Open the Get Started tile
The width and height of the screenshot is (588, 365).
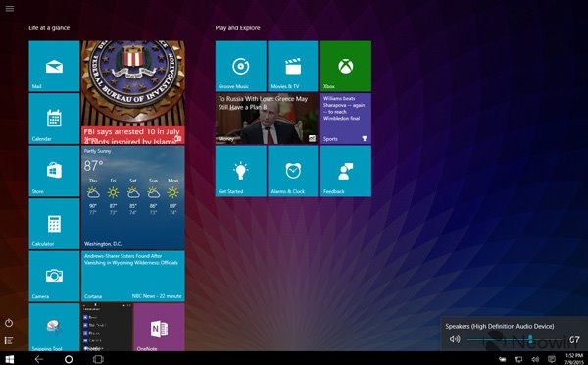point(241,172)
